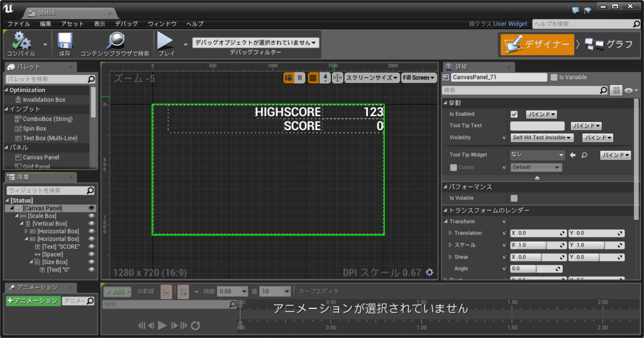The height and width of the screenshot is (338, 644).
Task: Click the Compile (コンパイル) toolbar icon
Action: tap(21, 41)
